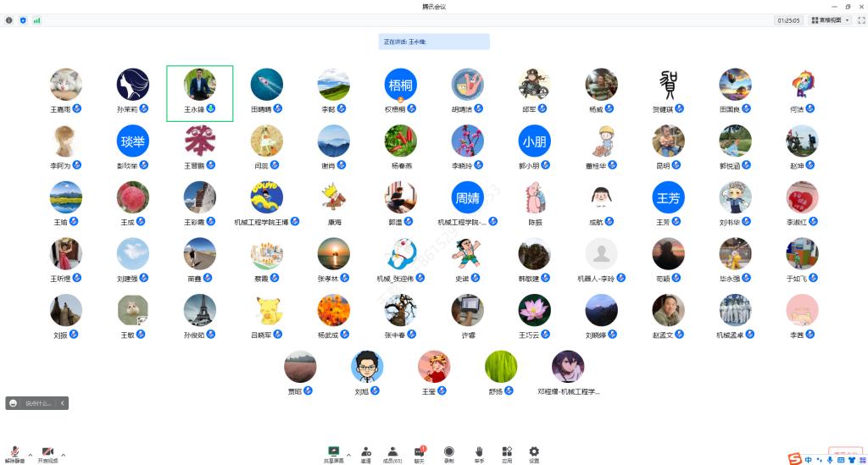Viewport: 868px width, 465px height.
Task: Raise hand using 举手 icon
Action: (479, 454)
